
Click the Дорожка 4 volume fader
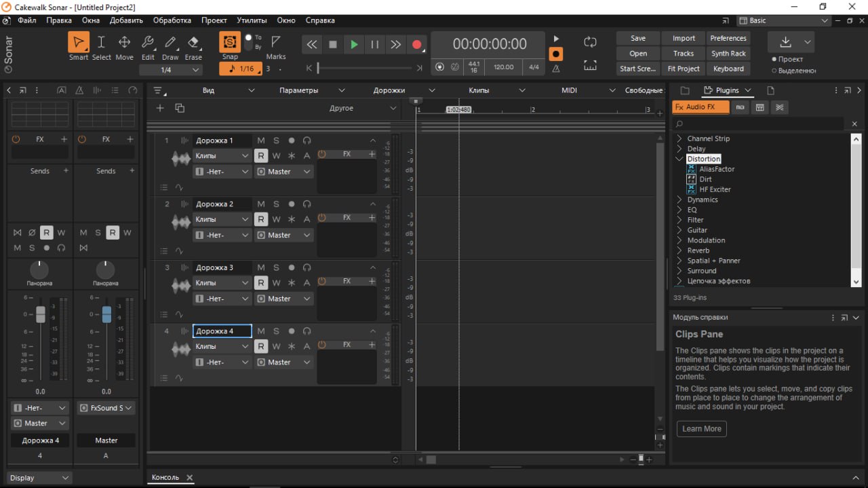41,314
